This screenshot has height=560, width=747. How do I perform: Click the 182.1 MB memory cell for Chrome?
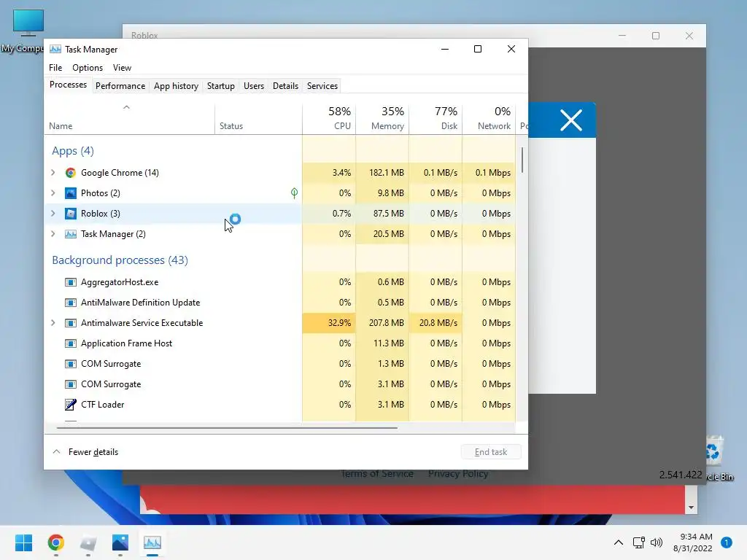click(x=382, y=172)
